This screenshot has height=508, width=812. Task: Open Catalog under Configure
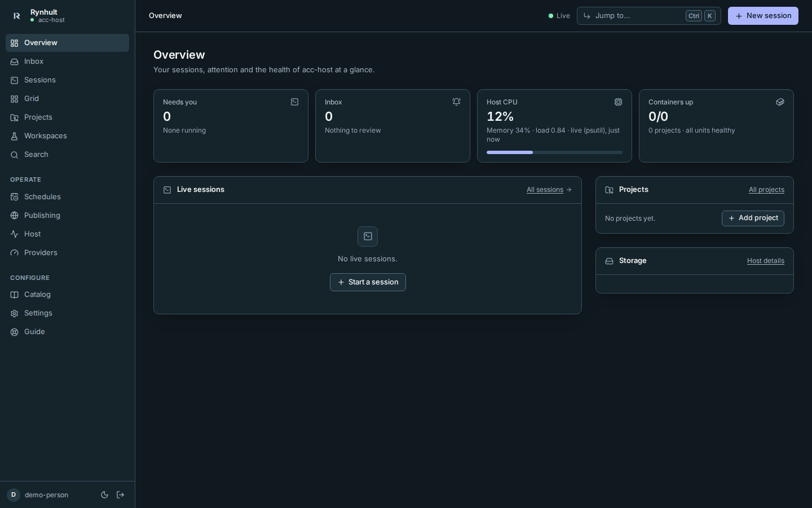(67, 295)
